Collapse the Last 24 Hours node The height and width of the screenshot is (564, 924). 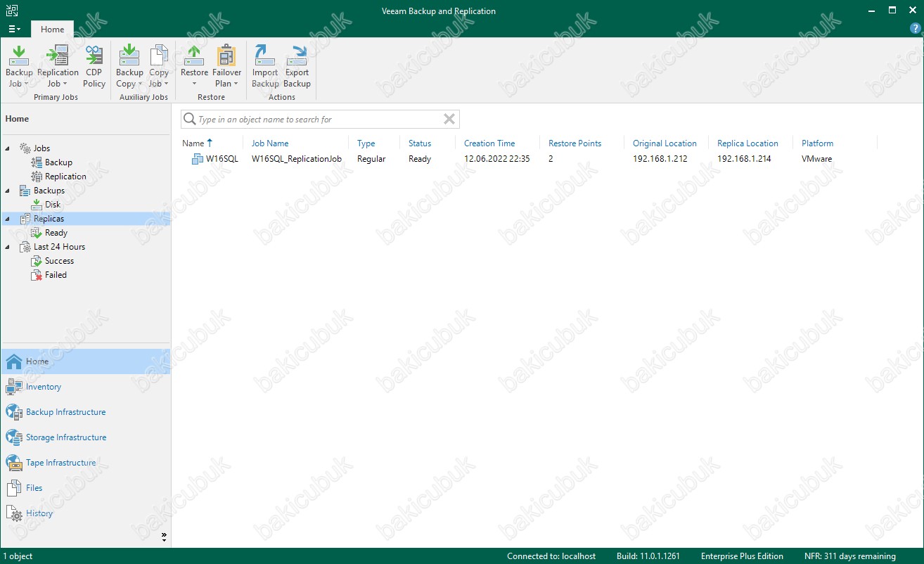pyautogui.click(x=8, y=247)
